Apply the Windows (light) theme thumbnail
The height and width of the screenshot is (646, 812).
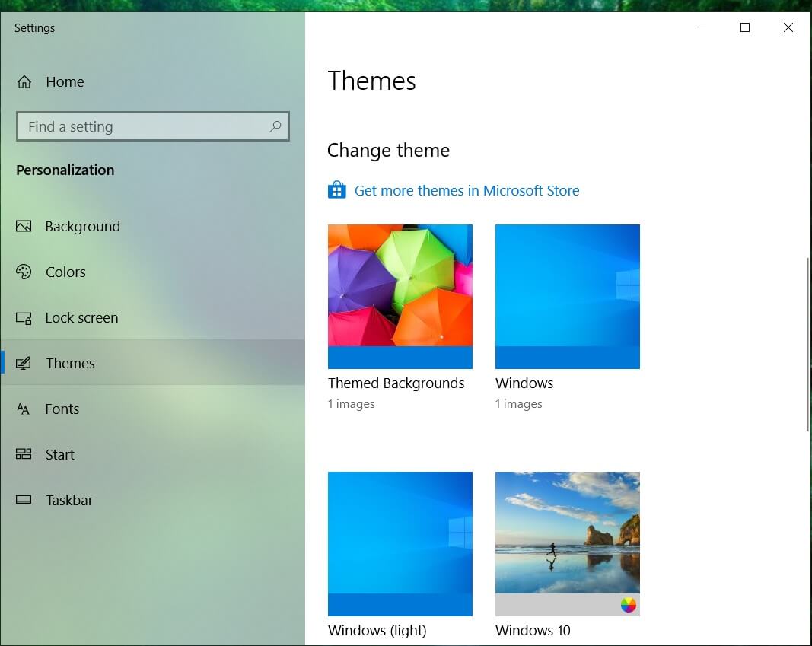[x=400, y=543]
